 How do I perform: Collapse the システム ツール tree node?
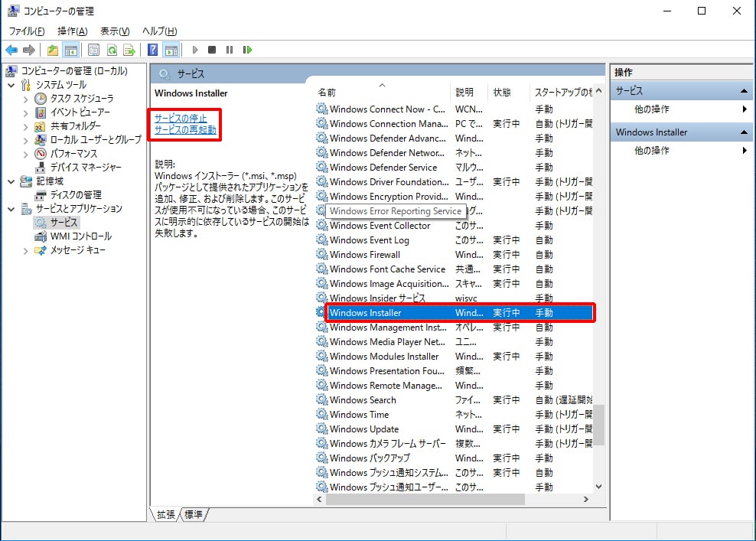(11, 86)
